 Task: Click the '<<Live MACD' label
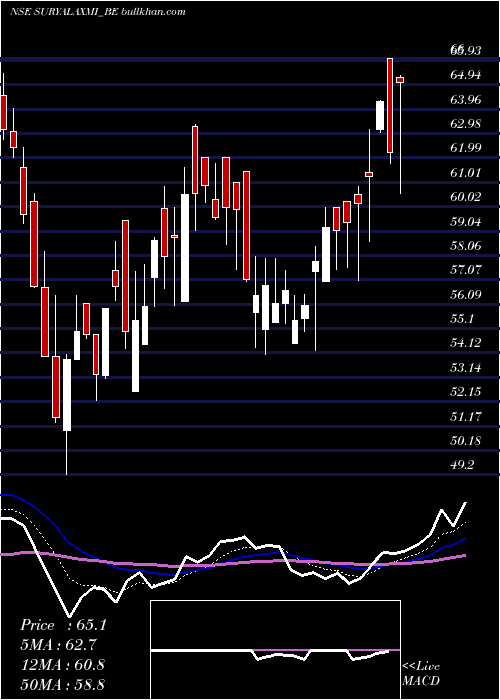click(421, 674)
